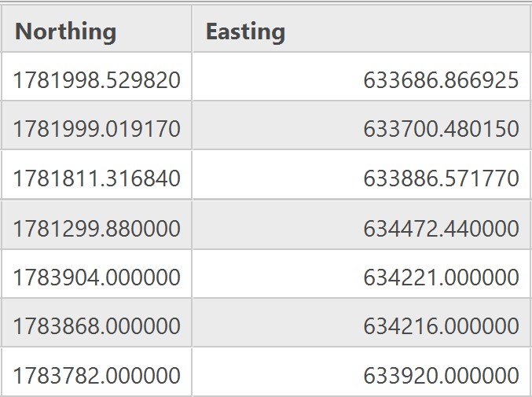This screenshot has height=397, width=532.
Task: Select the Northing cell 1783782.000000
Action: click(97, 372)
